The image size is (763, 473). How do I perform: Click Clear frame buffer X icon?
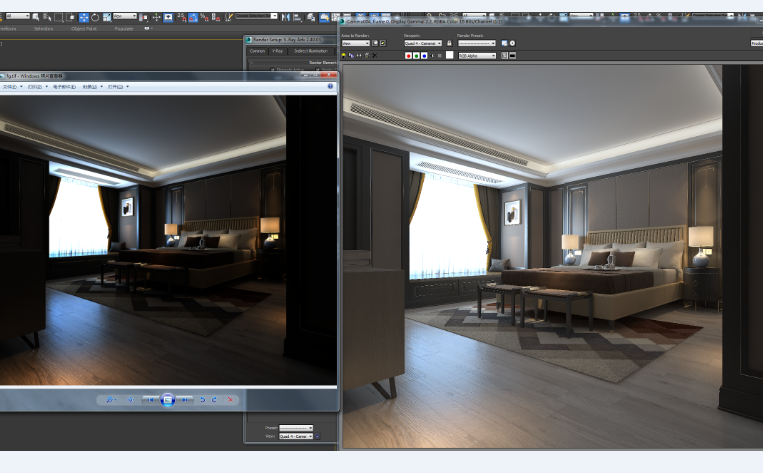click(374, 55)
